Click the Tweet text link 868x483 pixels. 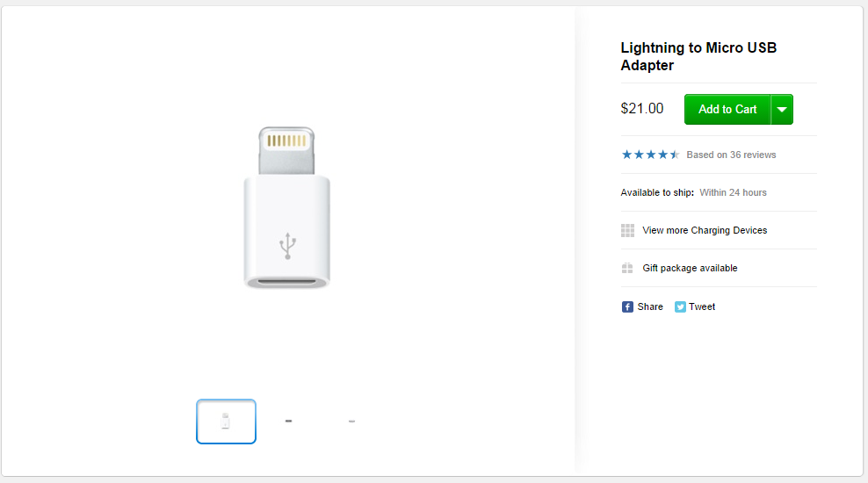(702, 307)
